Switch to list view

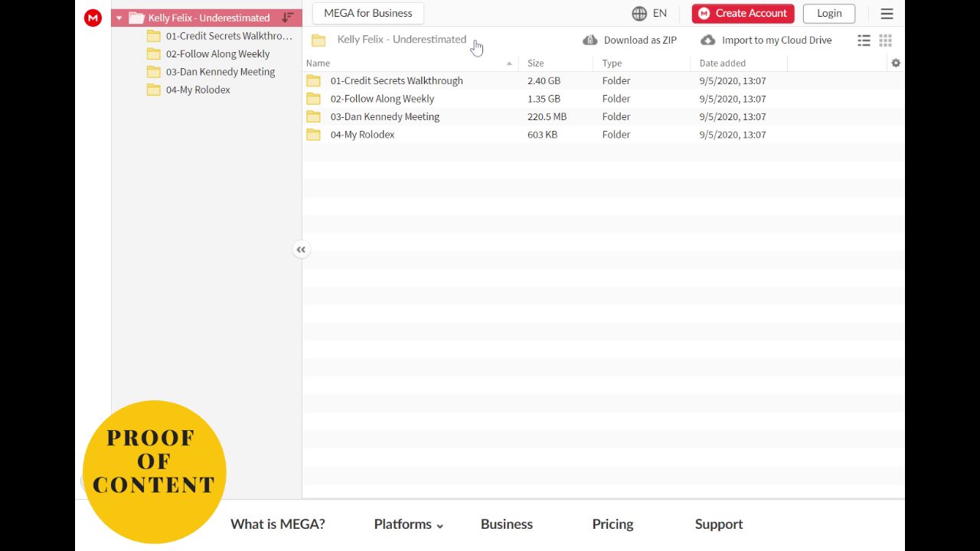(864, 41)
